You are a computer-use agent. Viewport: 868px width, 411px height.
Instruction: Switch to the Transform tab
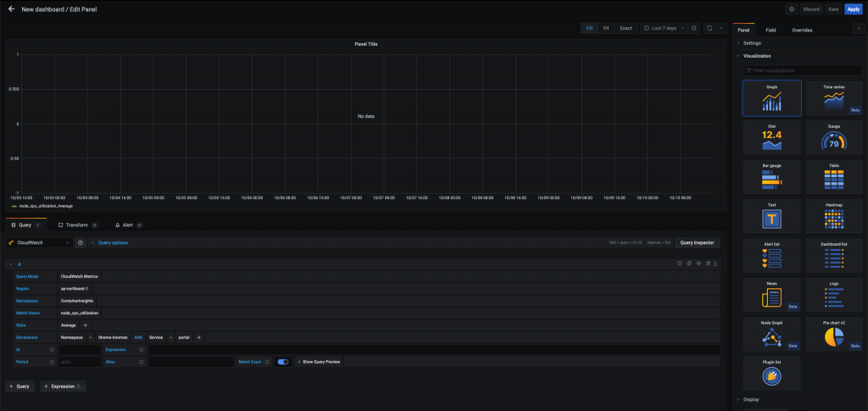point(78,225)
